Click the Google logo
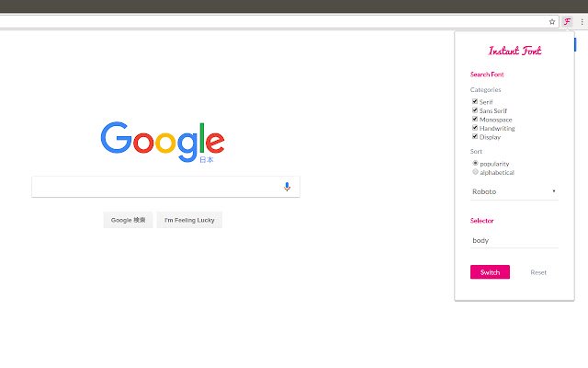This screenshot has width=588, height=368. point(163,142)
